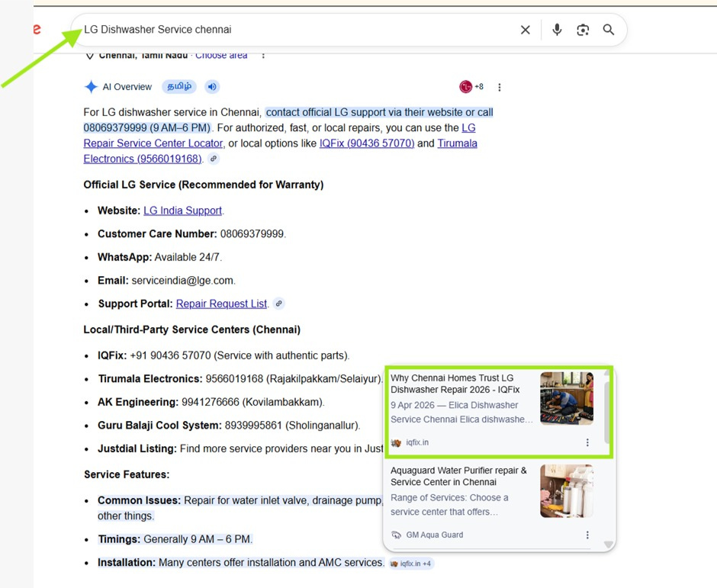The width and height of the screenshot is (717, 588).
Task: Click the Chennai, Tamil Nadu location text
Action: click(x=143, y=56)
